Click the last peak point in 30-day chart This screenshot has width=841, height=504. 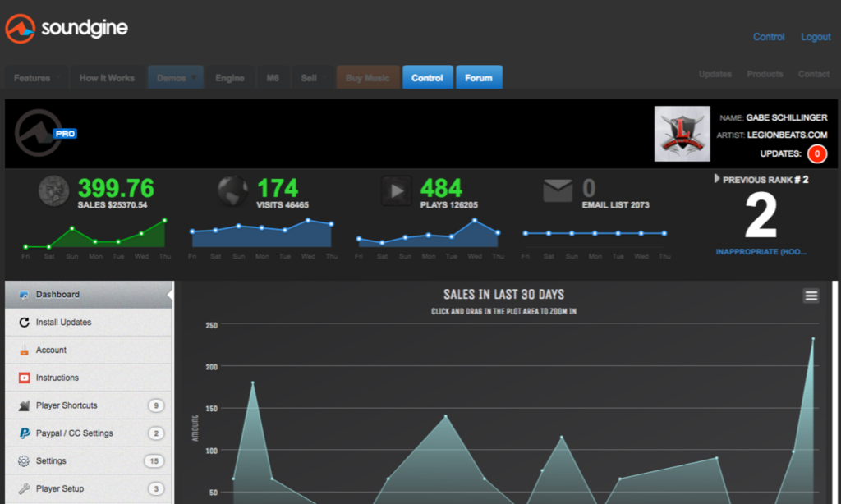tap(813, 339)
